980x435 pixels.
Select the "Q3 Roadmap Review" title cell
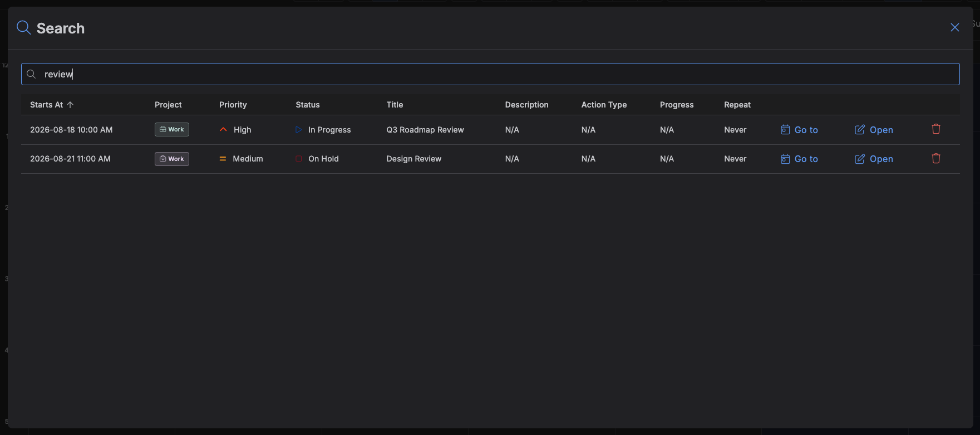tap(425, 130)
